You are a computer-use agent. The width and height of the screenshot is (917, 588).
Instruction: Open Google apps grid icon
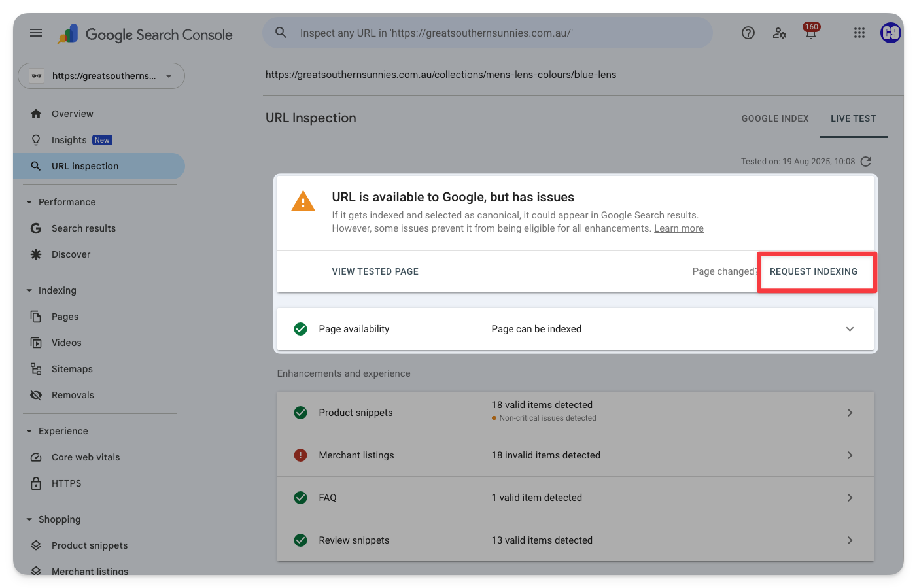pos(859,33)
